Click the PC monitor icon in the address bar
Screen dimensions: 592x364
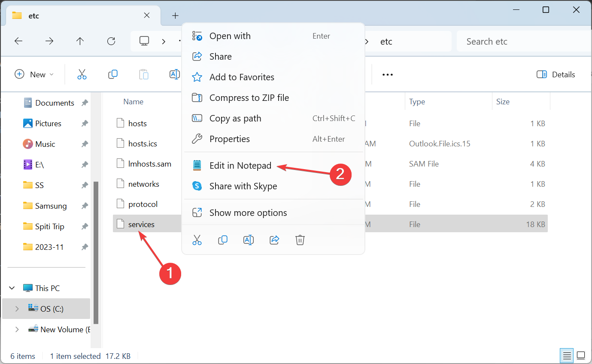[144, 41]
